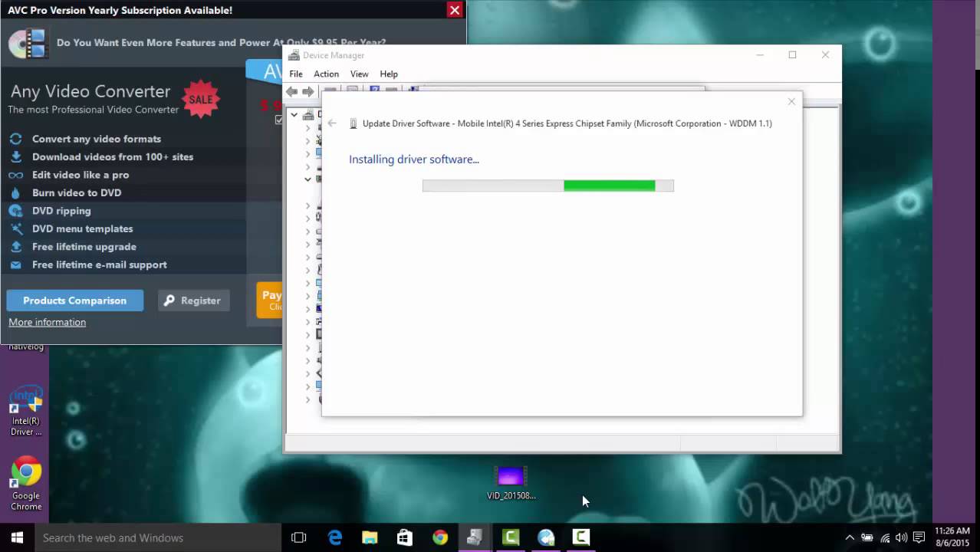
Task: Close the AVC Pro subscription popup
Action: pyautogui.click(x=455, y=10)
